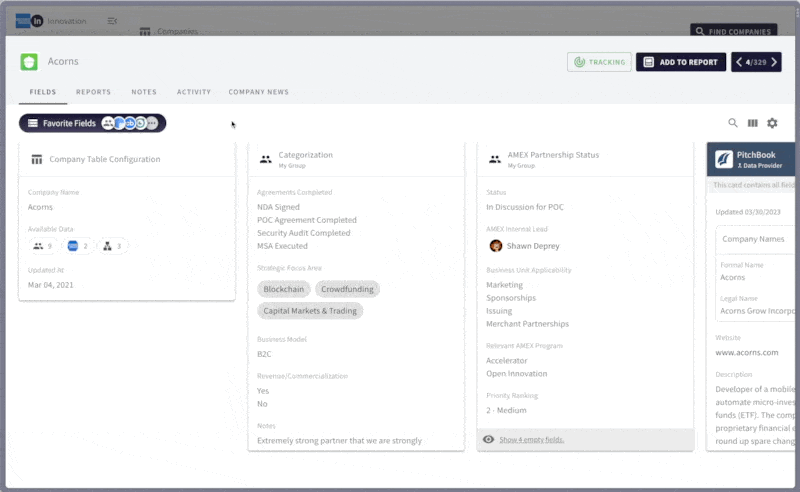Collapse the sidebar menu toggle icon
The image size is (800, 492).
(112, 21)
